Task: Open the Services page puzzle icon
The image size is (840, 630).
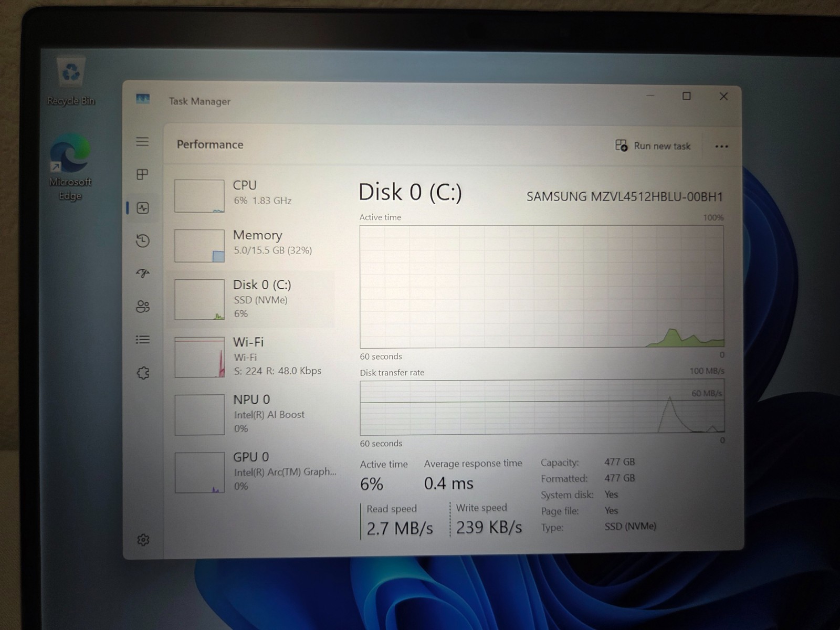Action: pyautogui.click(x=143, y=373)
